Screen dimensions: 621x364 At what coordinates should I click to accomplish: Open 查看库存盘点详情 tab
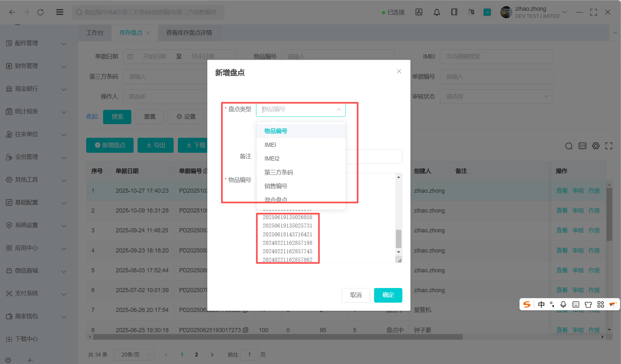(x=189, y=33)
